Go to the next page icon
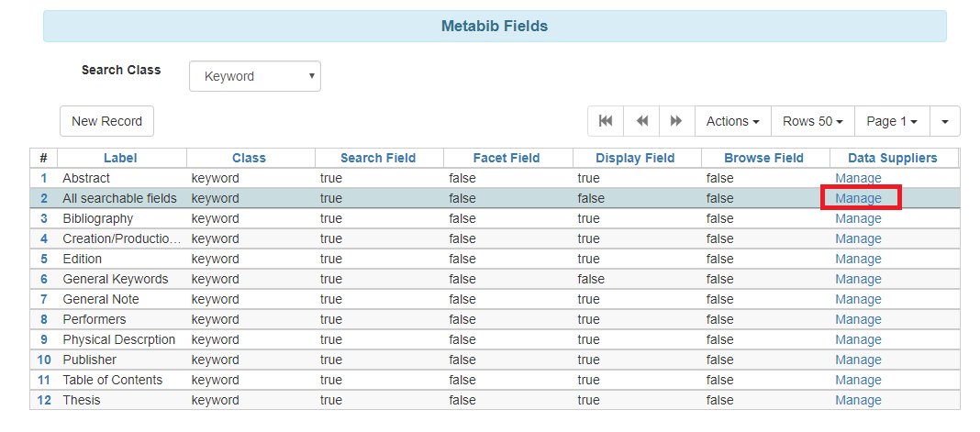 pyautogui.click(x=676, y=121)
